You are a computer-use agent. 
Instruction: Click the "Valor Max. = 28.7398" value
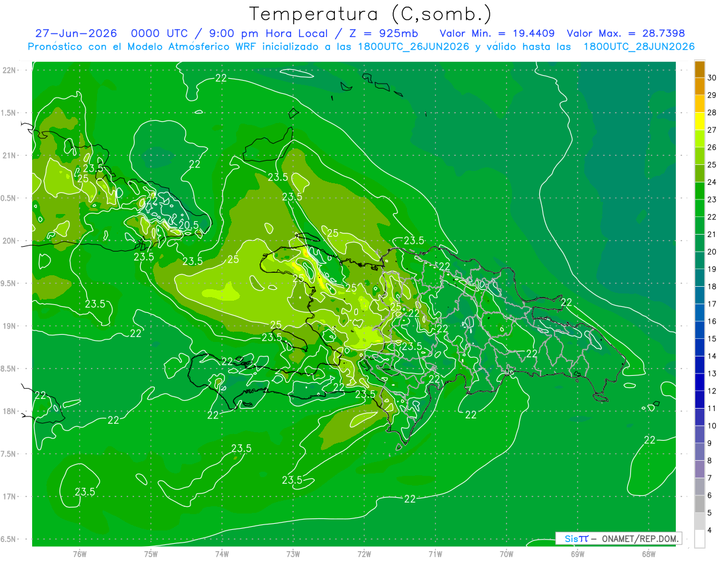click(625, 33)
